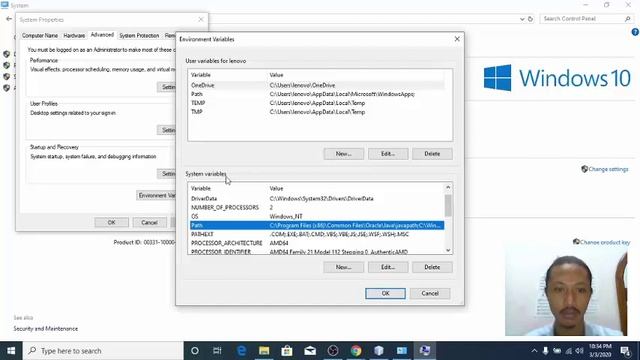
Task: Open the Mail app from the taskbar
Action: (x=310, y=351)
